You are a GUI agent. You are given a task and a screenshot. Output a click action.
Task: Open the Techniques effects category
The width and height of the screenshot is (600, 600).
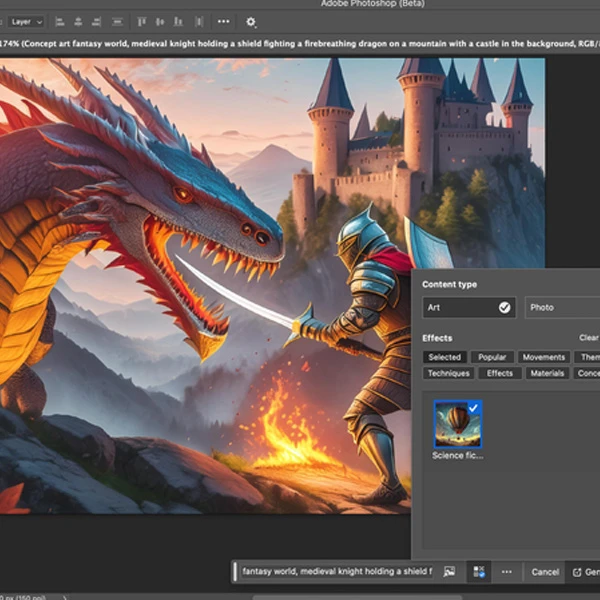pyautogui.click(x=448, y=373)
